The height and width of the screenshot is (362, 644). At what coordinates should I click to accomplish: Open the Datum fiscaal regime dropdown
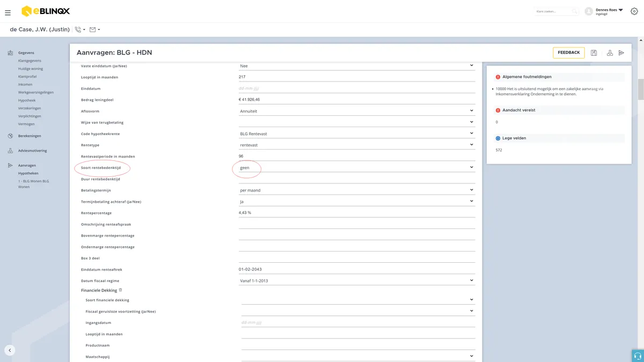357,280
